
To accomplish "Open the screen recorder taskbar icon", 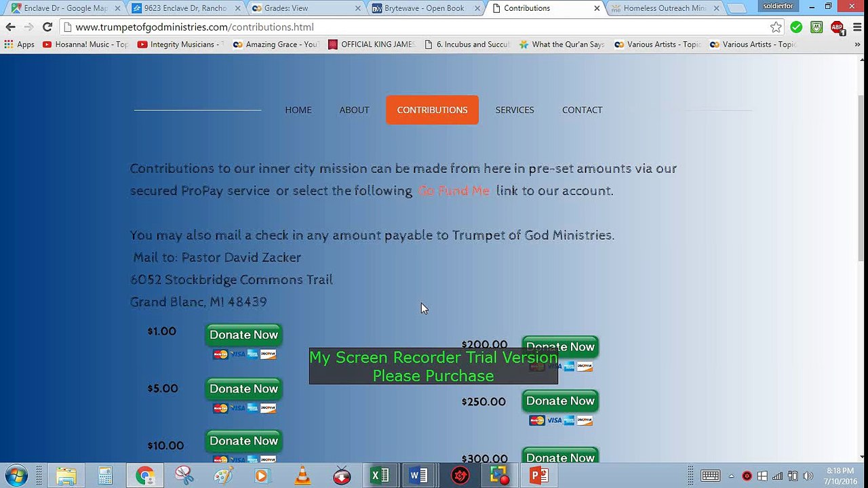I will click(500, 476).
